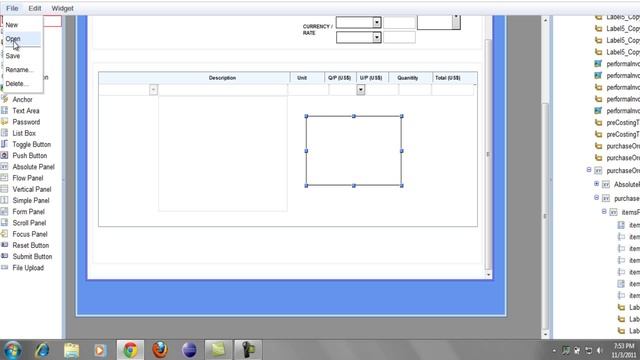Screen dimensions: 640x360
Task: Pick the Reset Button widget icon
Action: point(4,245)
